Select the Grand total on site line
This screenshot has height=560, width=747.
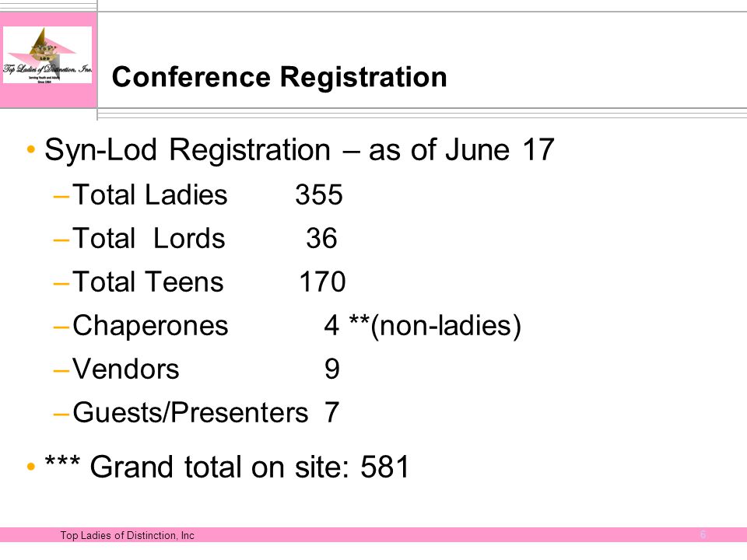coord(226,466)
